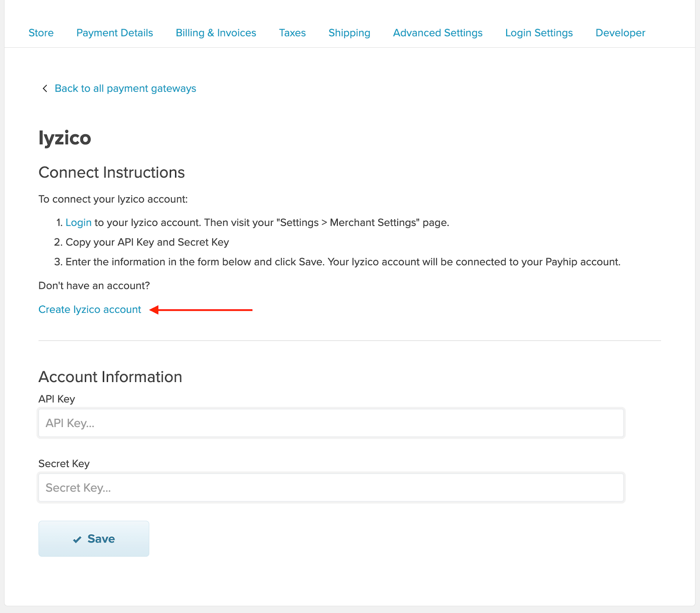The width and height of the screenshot is (700, 613).
Task: Click the back chevron arrow icon
Action: coord(45,88)
